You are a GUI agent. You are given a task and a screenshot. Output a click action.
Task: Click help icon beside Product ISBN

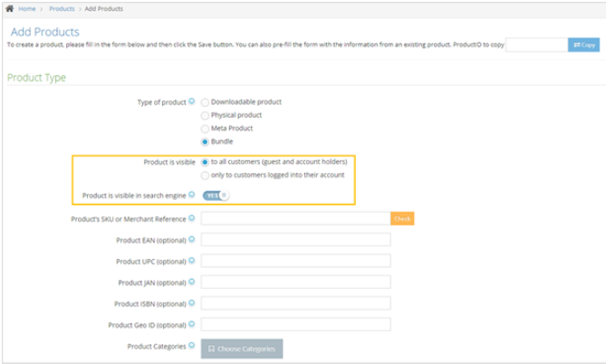pyautogui.click(x=192, y=303)
